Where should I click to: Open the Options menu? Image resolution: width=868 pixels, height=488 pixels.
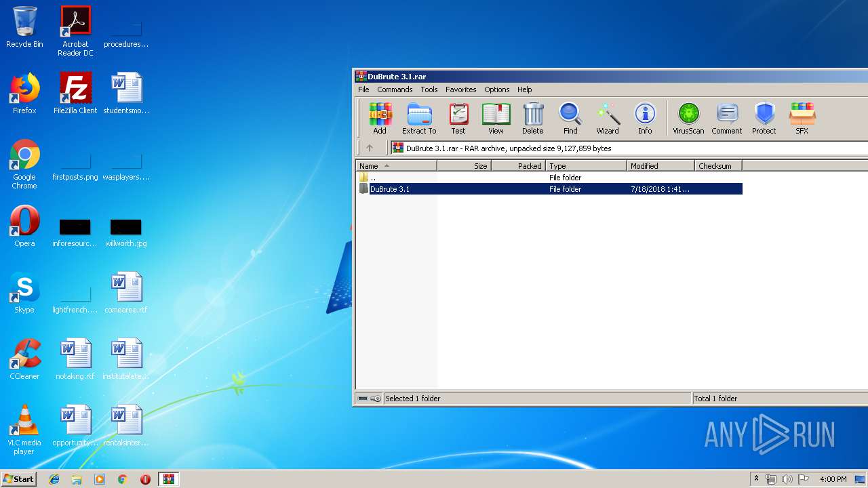click(496, 89)
